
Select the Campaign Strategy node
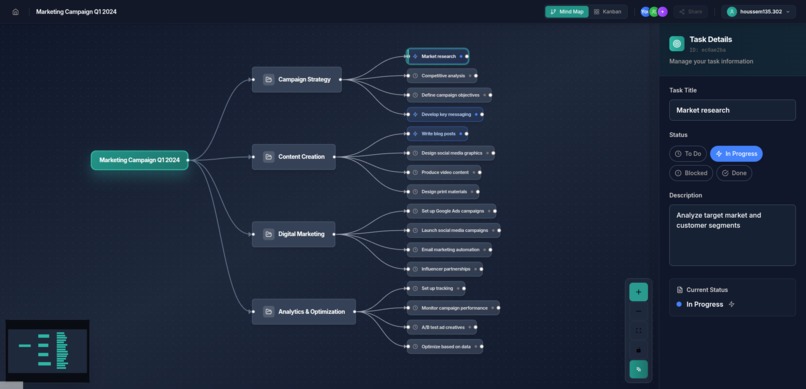[x=297, y=80]
